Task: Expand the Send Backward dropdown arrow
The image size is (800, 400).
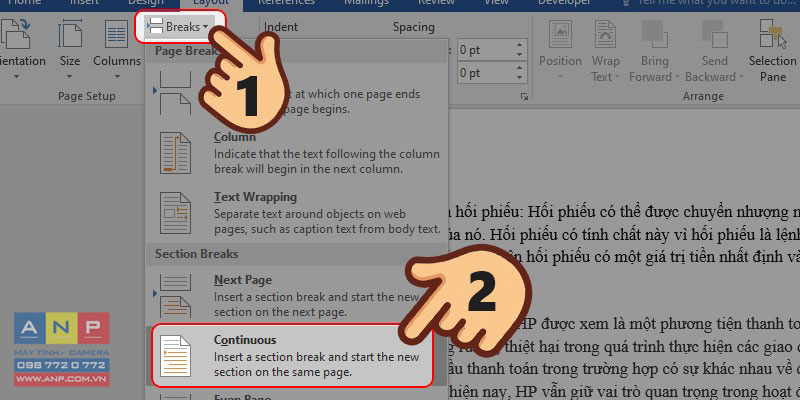Action: point(740,78)
